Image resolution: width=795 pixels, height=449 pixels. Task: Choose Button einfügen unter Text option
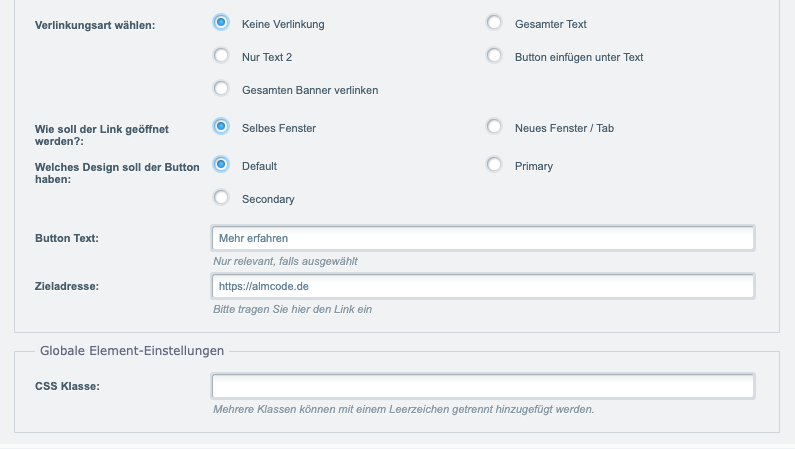pyautogui.click(x=494, y=55)
